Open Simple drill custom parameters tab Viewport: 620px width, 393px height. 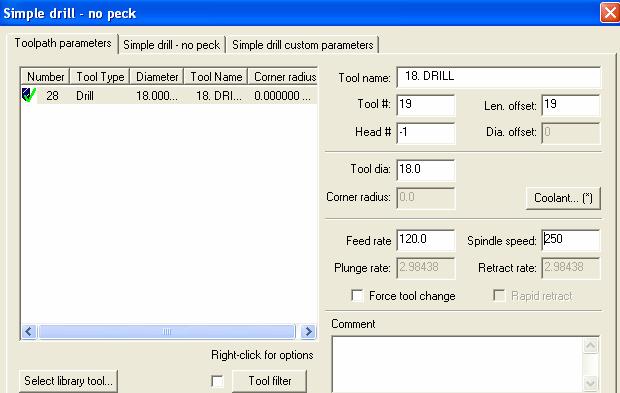tap(302, 45)
